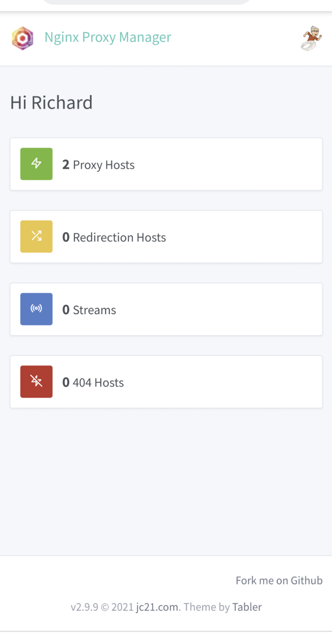Open the Tabler theme link

pyautogui.click(x=246, y=607)
